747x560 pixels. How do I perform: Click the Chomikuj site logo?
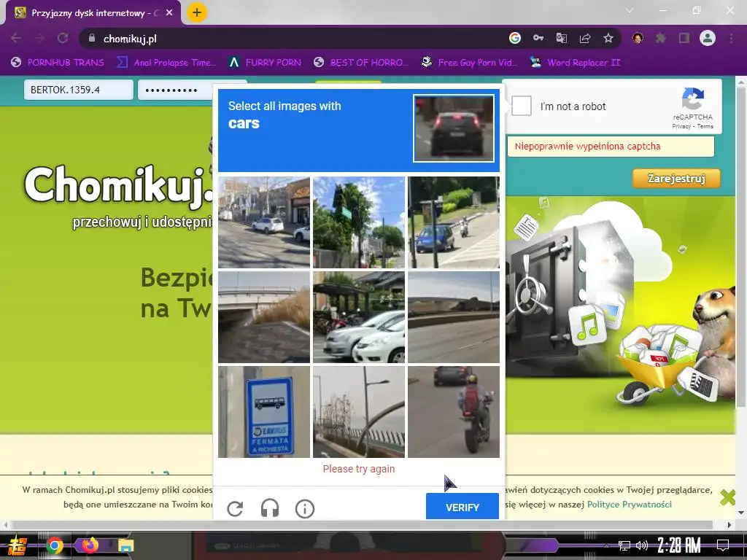coord(118,187)
